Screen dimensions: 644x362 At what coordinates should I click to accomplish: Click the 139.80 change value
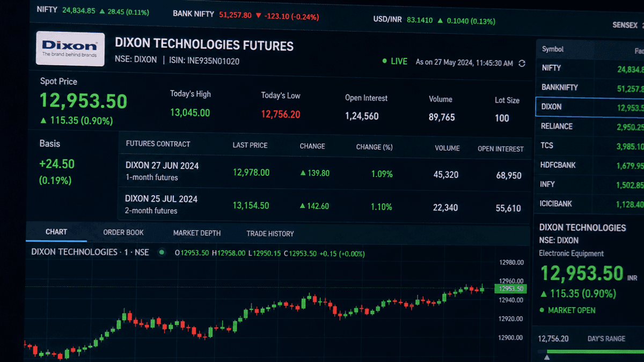click(x=314, y=173)
